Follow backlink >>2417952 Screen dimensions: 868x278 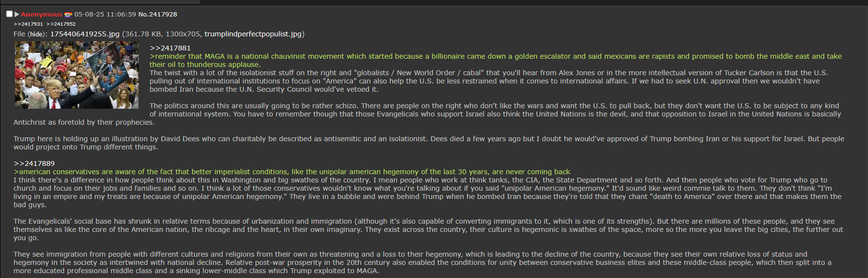(61, 24)
